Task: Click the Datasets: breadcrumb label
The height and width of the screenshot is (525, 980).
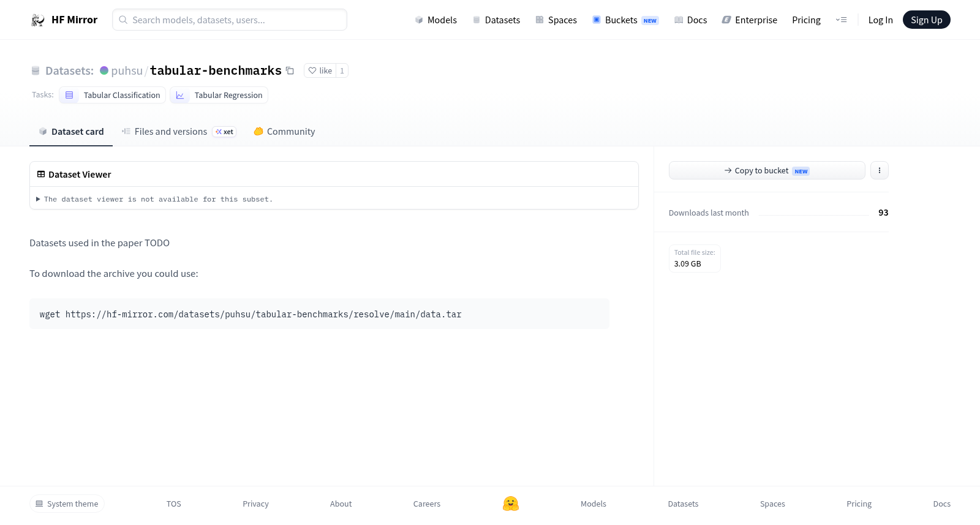Action: point(69,71)
